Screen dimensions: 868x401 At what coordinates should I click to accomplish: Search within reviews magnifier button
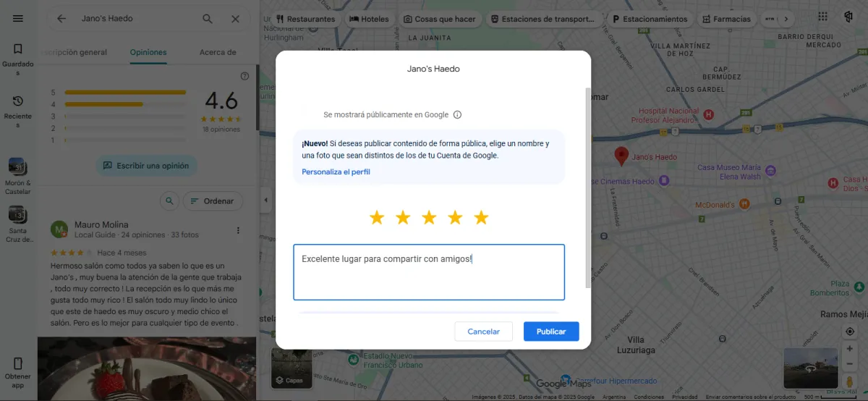coord(169,200)
